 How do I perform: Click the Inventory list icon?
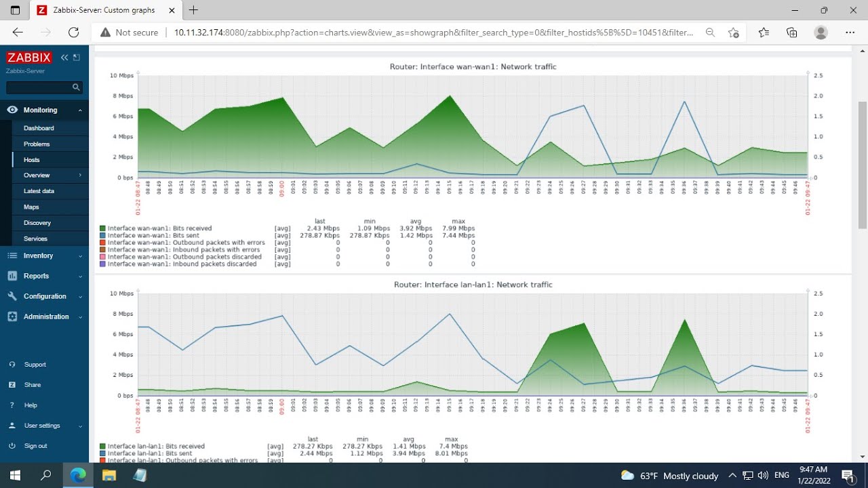coord(12,256)
